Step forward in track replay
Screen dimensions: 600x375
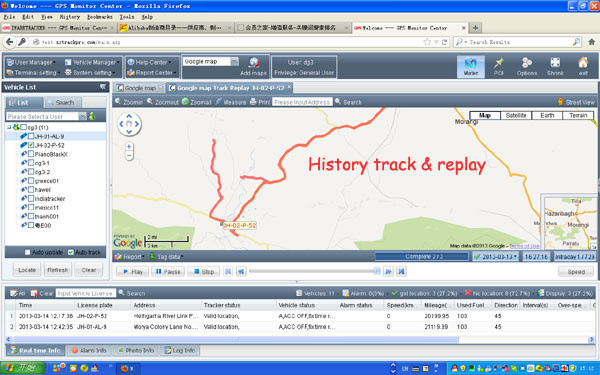[388, 271]
